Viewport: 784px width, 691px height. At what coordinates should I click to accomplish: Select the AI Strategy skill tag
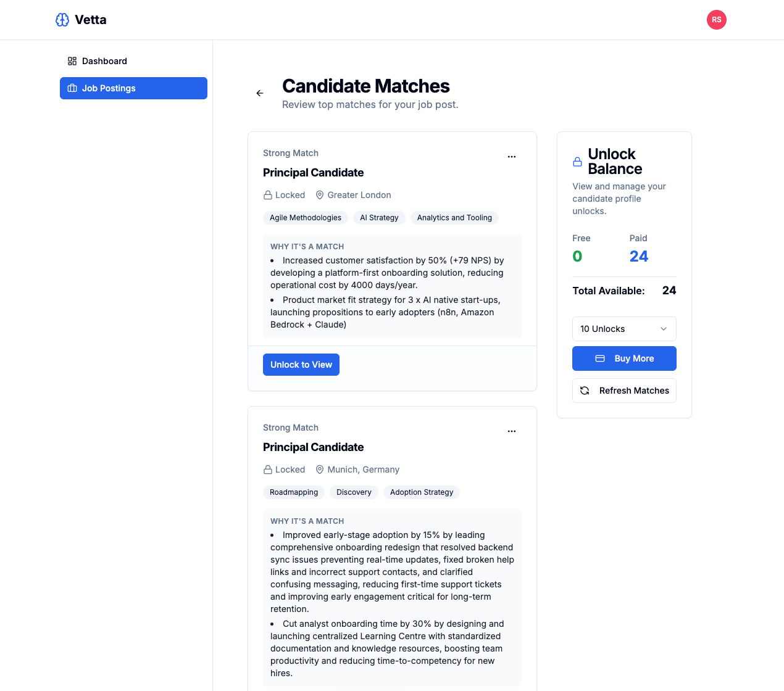379,217
